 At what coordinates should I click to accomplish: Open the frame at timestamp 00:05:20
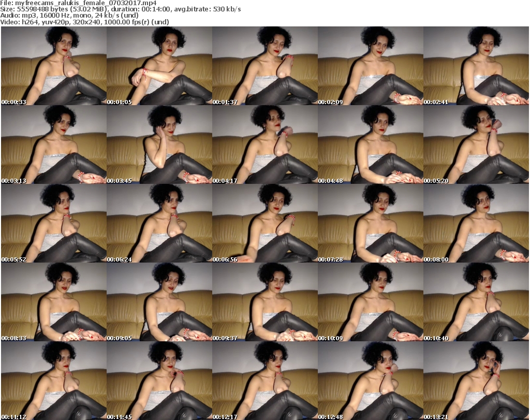point(476,144)
